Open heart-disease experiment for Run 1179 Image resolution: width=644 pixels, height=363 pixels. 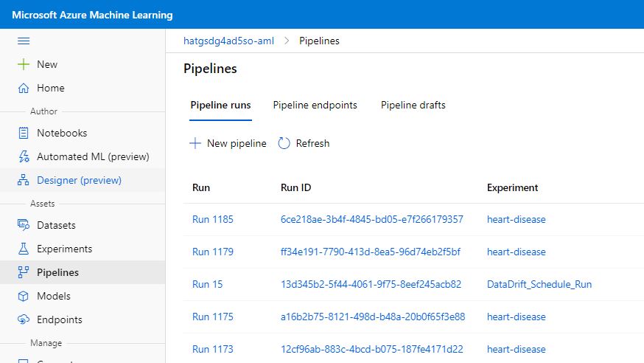pyautogui.click(x=517, y=252)
